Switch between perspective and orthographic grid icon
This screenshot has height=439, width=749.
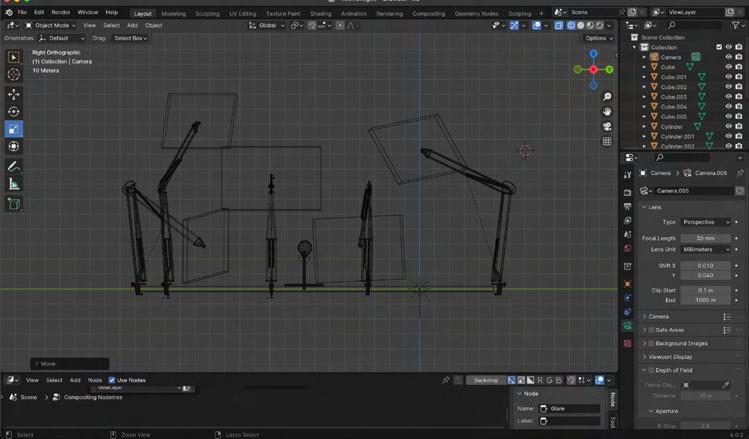(607, 142)
